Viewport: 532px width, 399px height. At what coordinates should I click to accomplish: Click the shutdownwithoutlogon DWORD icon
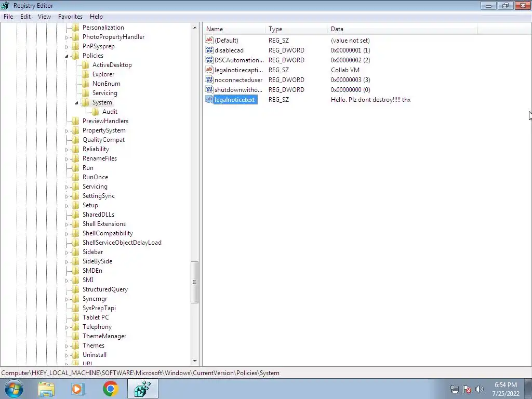pyautogui.click(x=209, y=89)
